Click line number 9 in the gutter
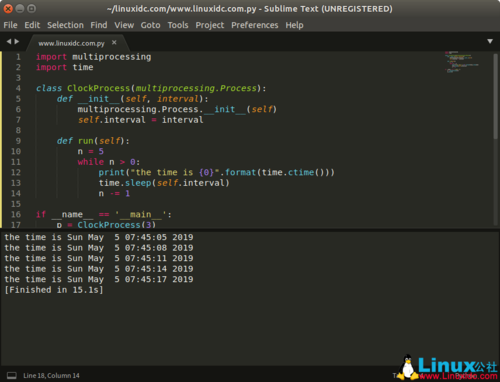The width and height of the screenshot is (500, 382). pos(18,141)
